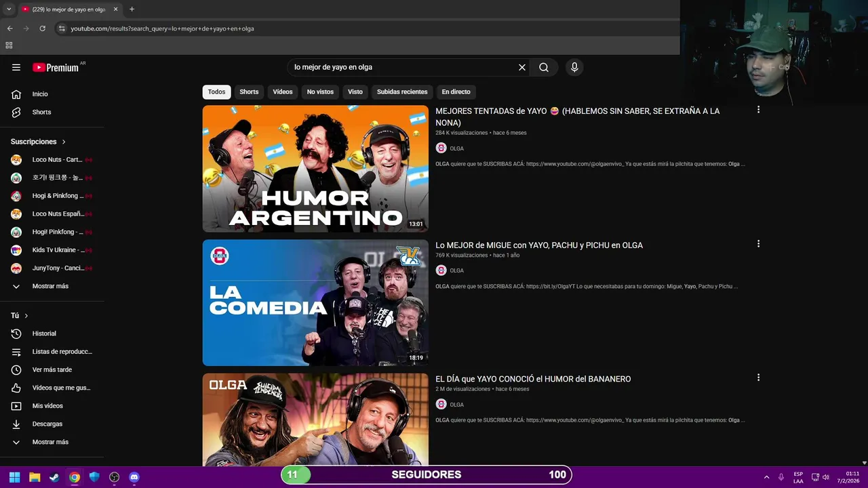Select the Todos filter chip

pos(216,91)
